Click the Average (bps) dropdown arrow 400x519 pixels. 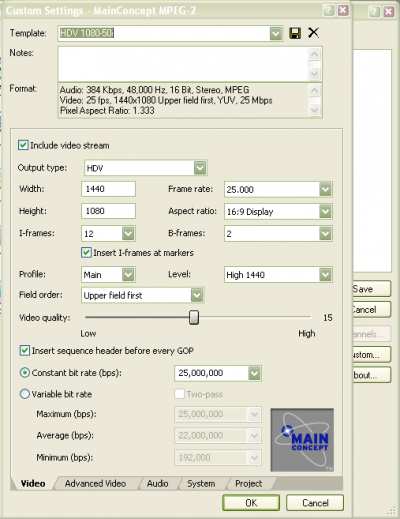(254, 436)
